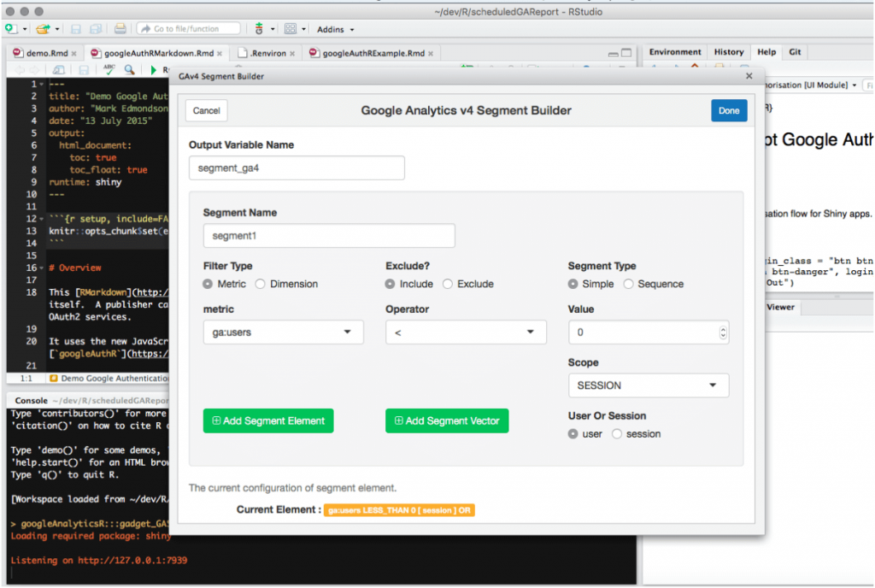875x588 pixels.
Task: Click the New File icon in RStudio toolbar
Action: (12, 28)
